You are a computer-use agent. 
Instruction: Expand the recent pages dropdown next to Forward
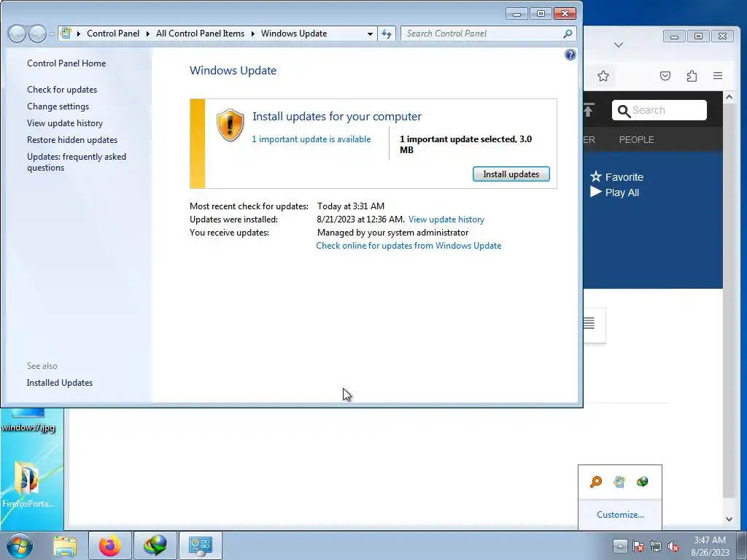point(52,34)
